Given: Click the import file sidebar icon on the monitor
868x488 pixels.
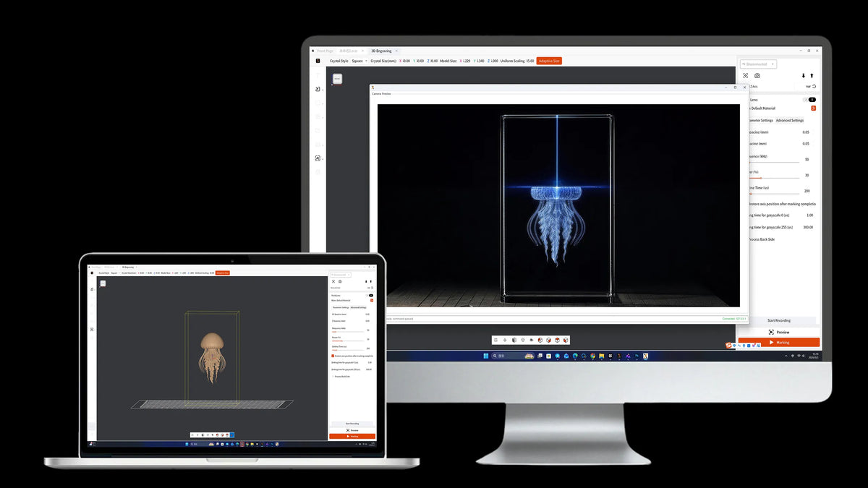Looking at the screenshot, I should coord(318,89).
